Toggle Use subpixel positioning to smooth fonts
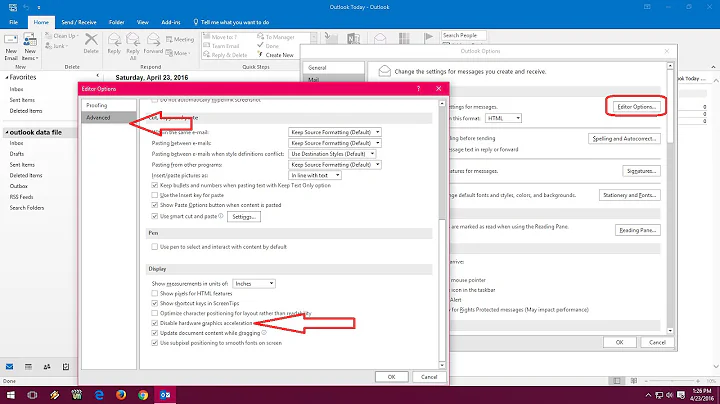720x404 pixels. click(155, 343)
